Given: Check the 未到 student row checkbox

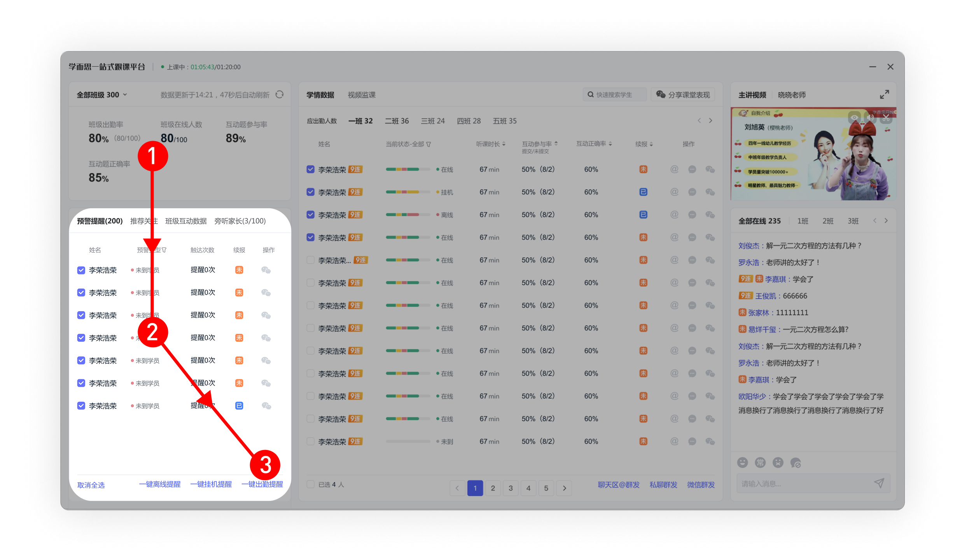Looking at the screenshot, I should pos(310,441).
